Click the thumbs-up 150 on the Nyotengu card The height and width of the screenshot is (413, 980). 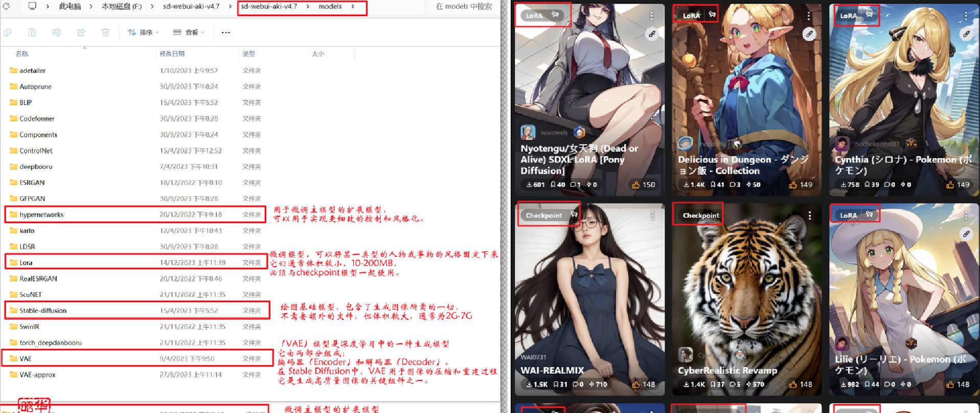pyautogui.click(x=644, y=185)
